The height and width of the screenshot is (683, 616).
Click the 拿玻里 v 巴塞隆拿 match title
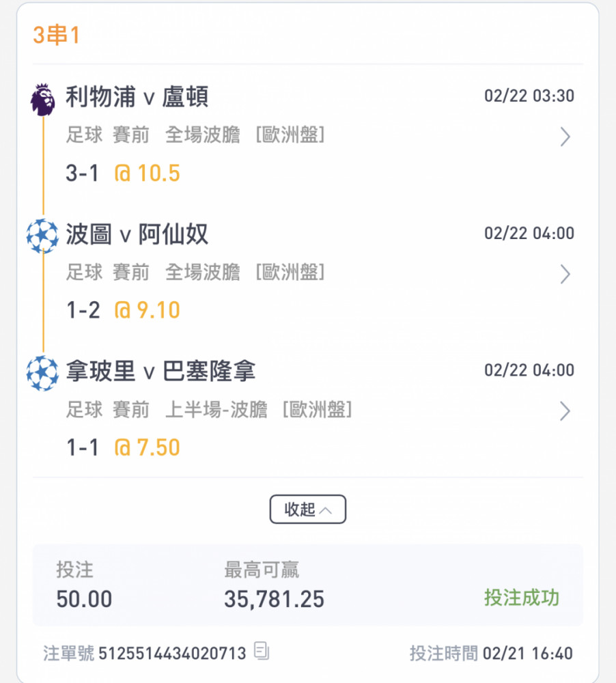160,371
